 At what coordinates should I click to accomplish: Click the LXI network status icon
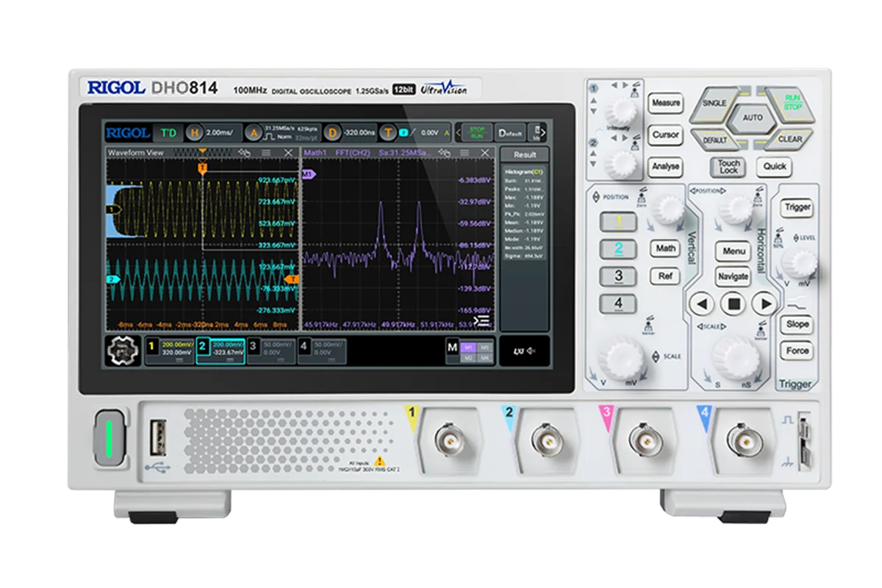pos(517,350)
